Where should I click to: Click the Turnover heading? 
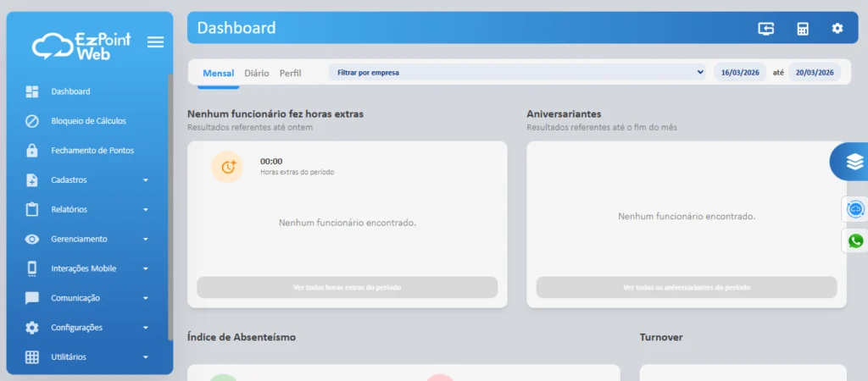(661, 337)
